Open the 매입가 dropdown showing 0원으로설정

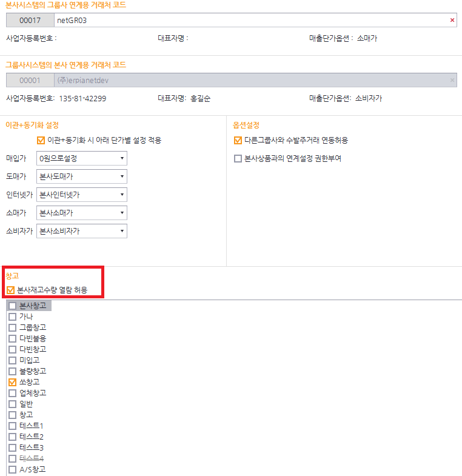81,158
